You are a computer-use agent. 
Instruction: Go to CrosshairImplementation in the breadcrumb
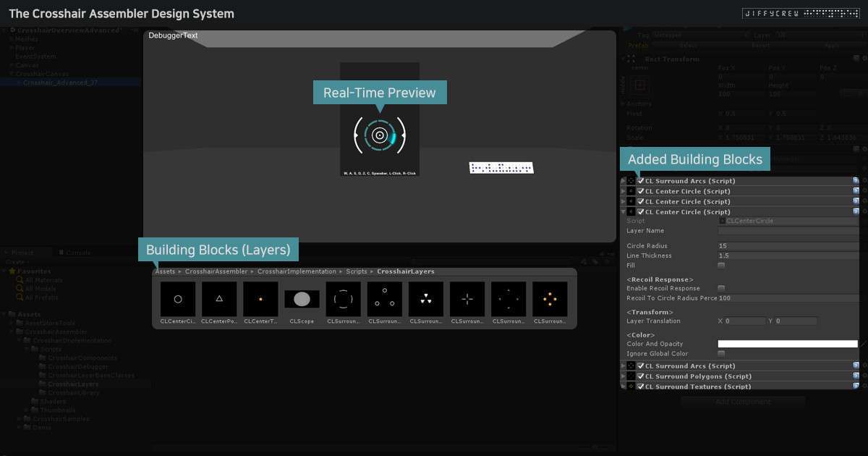click(297, 271)
